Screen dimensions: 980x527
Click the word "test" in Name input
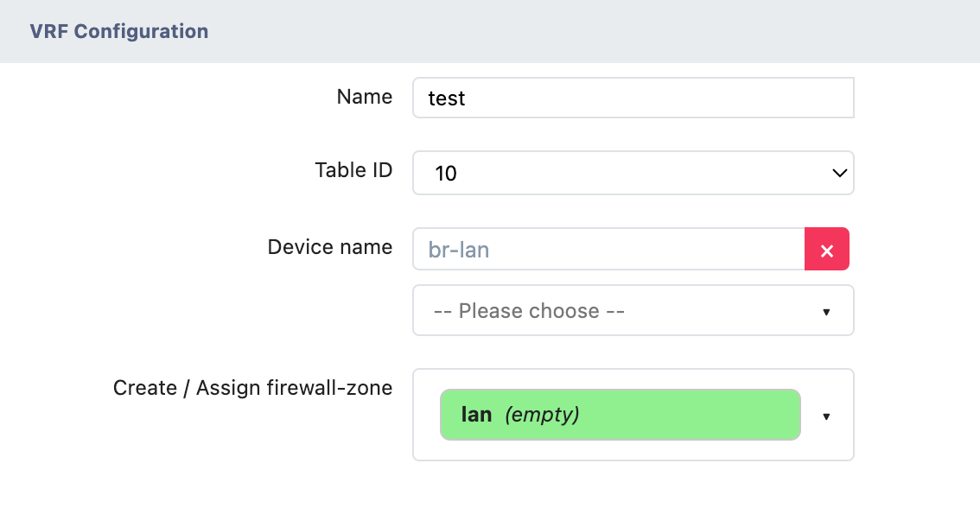[x=447, y=98]
